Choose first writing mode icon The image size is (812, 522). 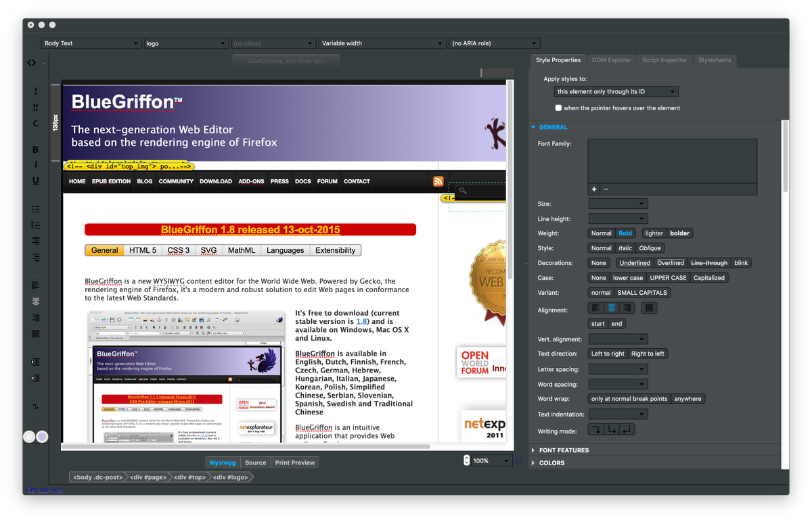(x=596, y=429)
